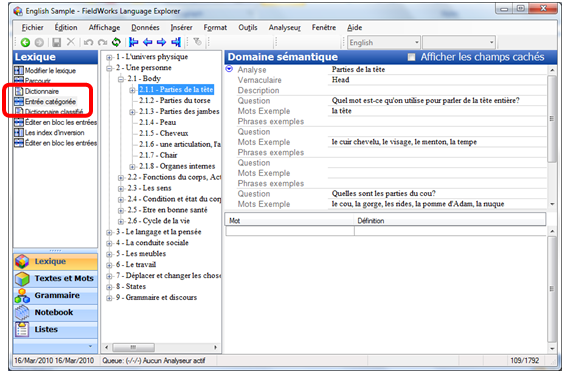Go to previous record blue arrow

tap(148, 42)
